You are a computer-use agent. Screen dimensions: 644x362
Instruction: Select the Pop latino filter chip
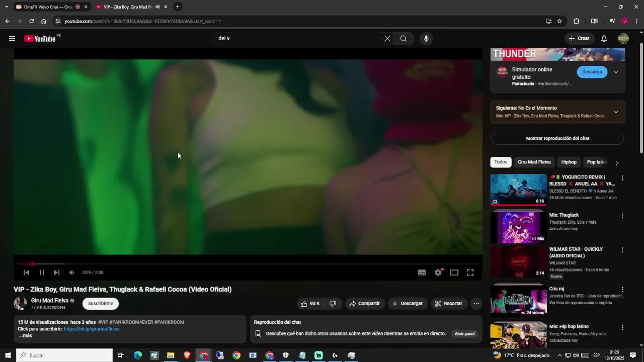[597, 162]
